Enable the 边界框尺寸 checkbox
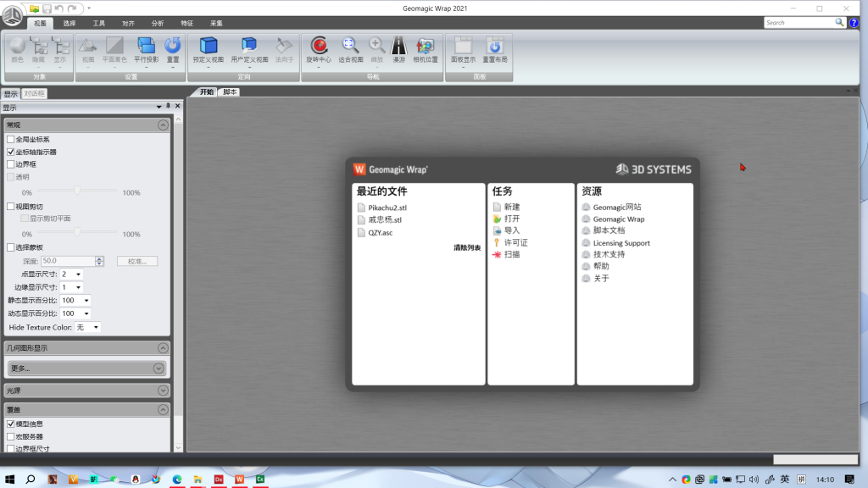This screenshot has width=868, height=488. (10, 449)
